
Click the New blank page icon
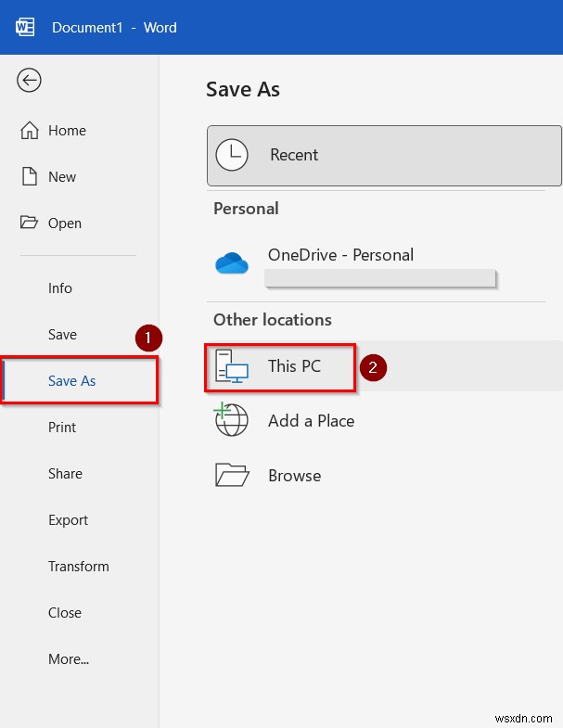coord(30,177)
